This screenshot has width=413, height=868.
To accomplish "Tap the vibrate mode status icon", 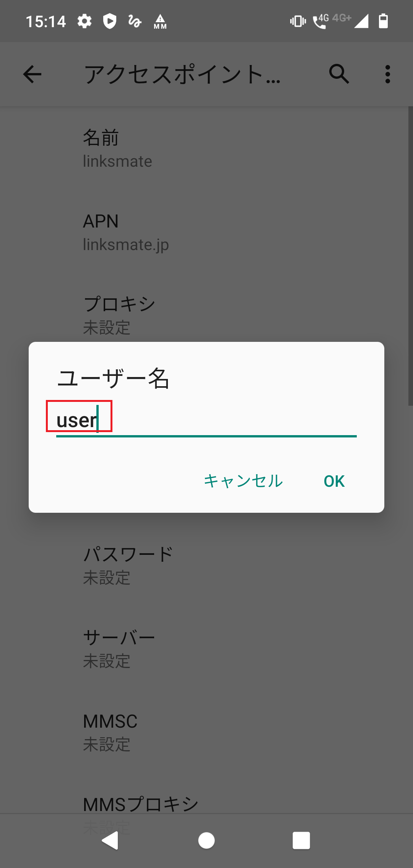I will click(x=298, y=22).
